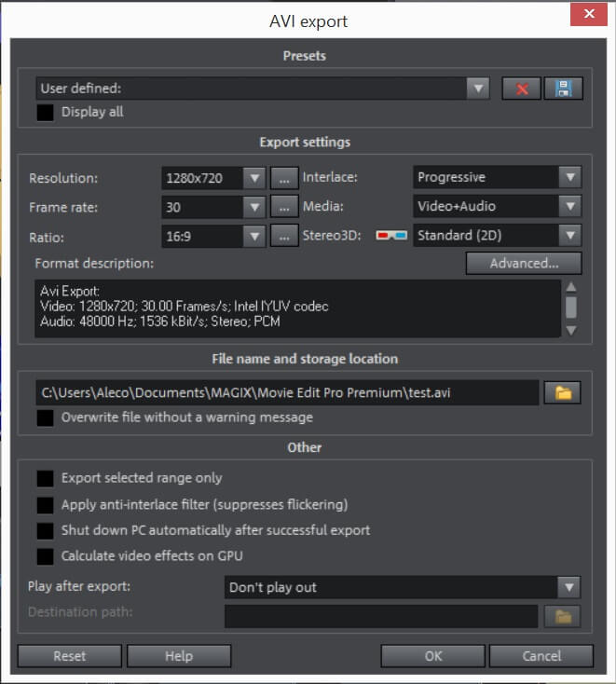Save preset using floppy disk icon
This screenshot has height=684, width=616.
click(563, 89)
